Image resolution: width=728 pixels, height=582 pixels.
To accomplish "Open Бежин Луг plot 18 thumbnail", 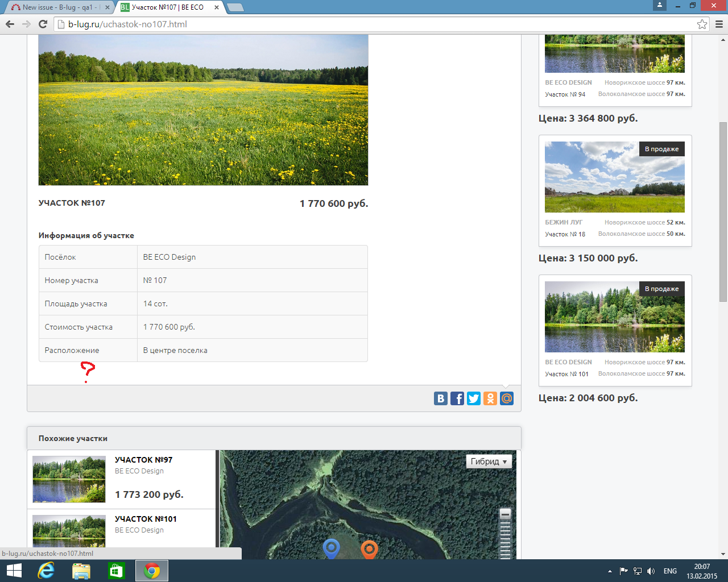I will (x=614, y=177).
